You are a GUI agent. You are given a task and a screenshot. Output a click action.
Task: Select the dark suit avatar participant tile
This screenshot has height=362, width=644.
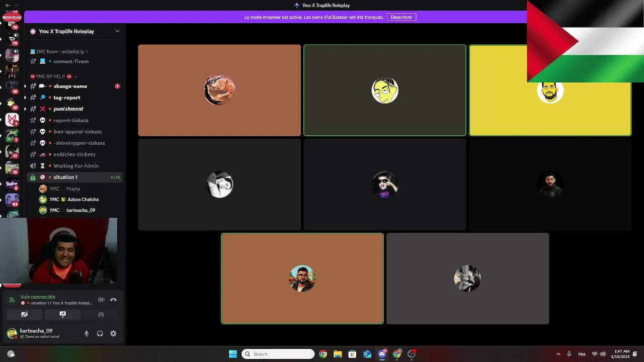point(550,185)
